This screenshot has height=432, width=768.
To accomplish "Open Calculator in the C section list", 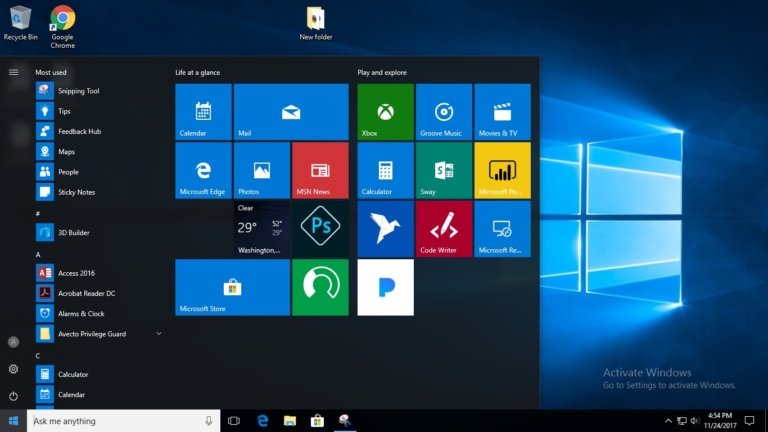I will point(98,374).
